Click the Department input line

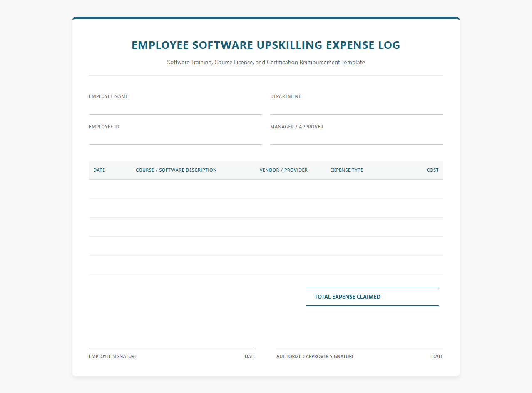tap(356, 108)
